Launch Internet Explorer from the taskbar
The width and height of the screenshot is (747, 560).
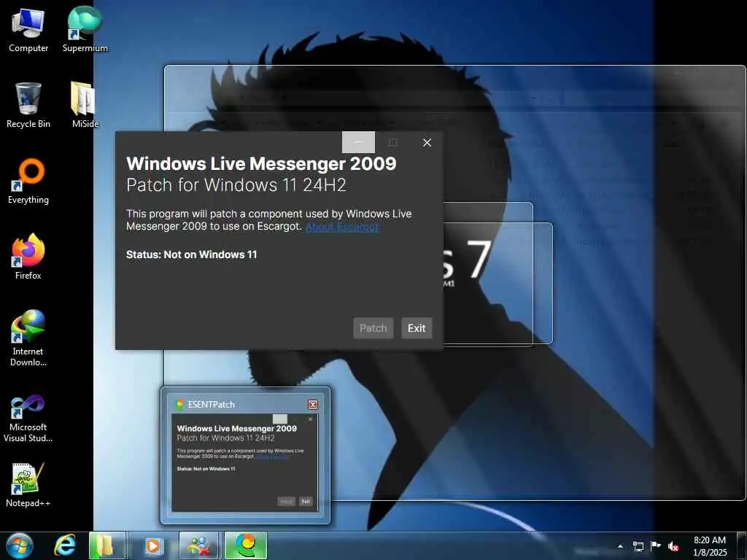(x=65, y=545)
